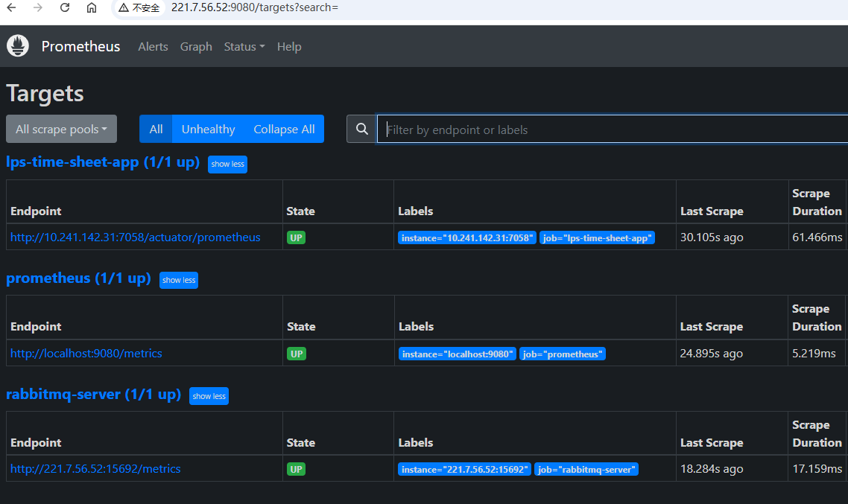Expand the Status dropdown menu
The height and width of the screenshot is (504, 848).
[244, 46]
